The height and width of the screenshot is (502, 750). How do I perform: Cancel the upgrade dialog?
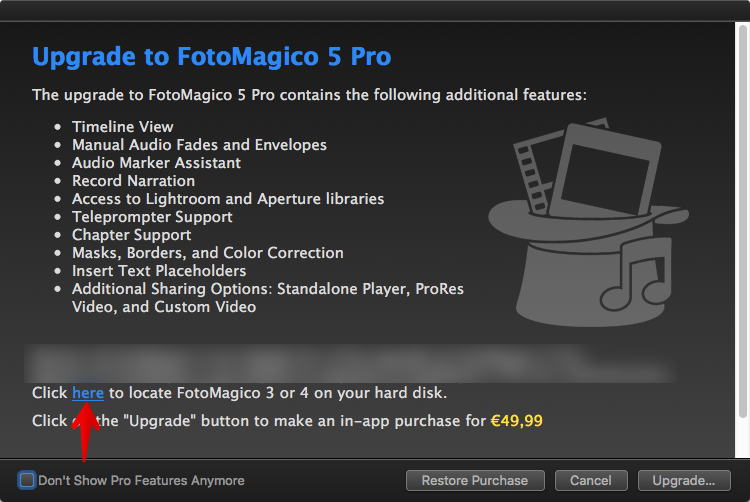click(590, 480)
